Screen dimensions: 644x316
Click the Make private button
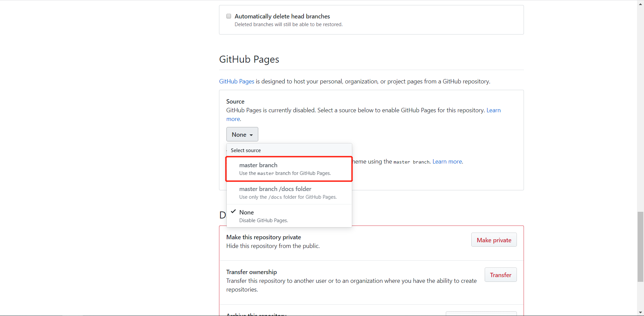coord(494,240)
